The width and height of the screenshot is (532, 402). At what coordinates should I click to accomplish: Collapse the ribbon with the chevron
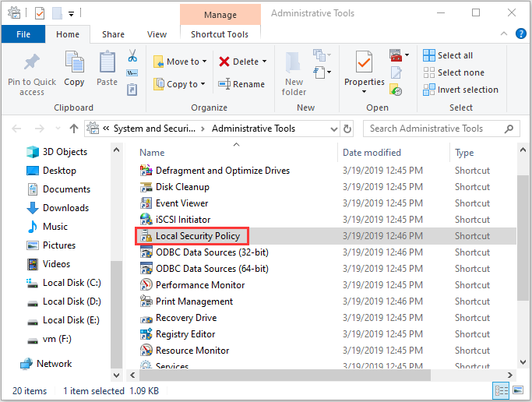click(504, 33)
